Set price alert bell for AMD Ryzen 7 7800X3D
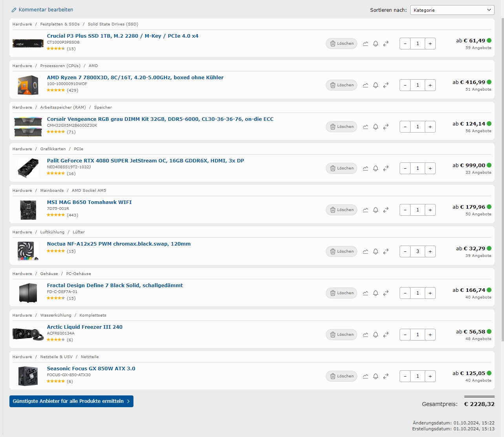Screen dimensions: 504x437 [376, 85]
